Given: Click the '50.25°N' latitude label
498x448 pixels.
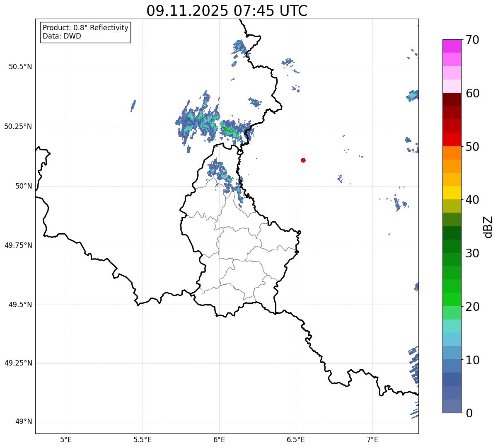Looking at the screenshot, I should (x=18, y=126).
